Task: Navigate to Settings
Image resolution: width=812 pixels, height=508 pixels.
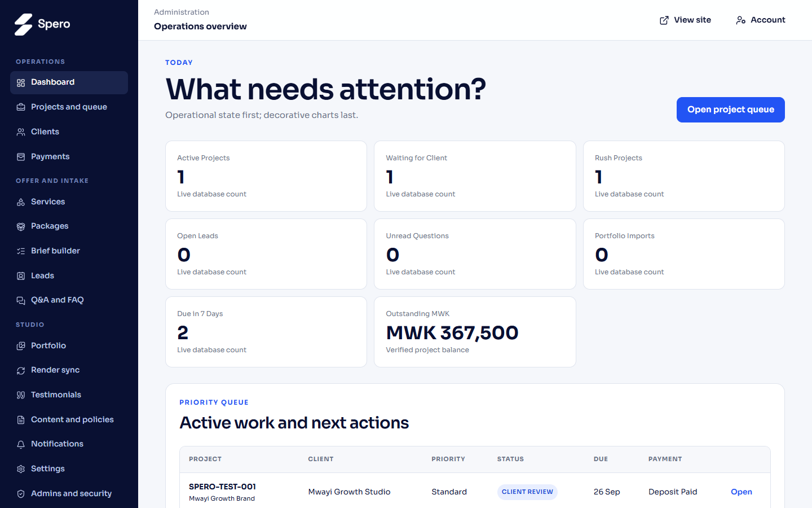Action: (69, 469)
